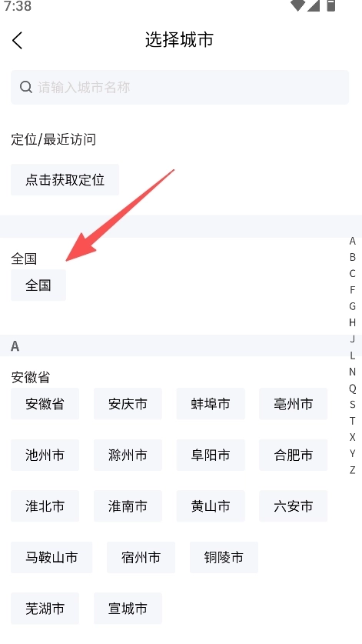Choose 铜陵市 city
362x644 pixels.
224,557
